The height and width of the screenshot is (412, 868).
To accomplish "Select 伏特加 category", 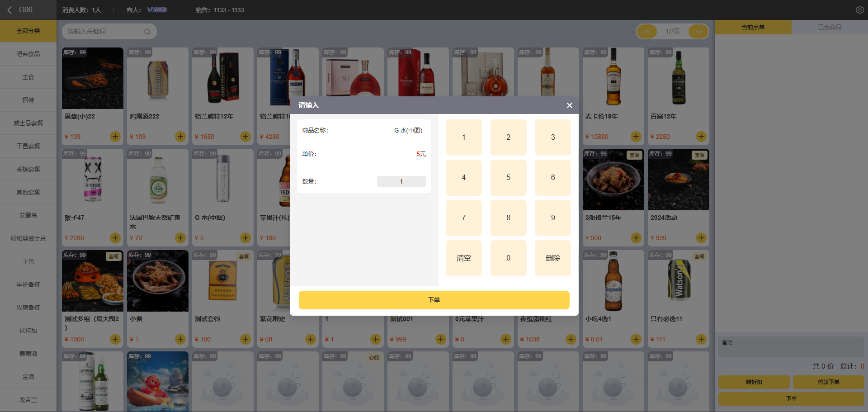I will tap(28, 331).
